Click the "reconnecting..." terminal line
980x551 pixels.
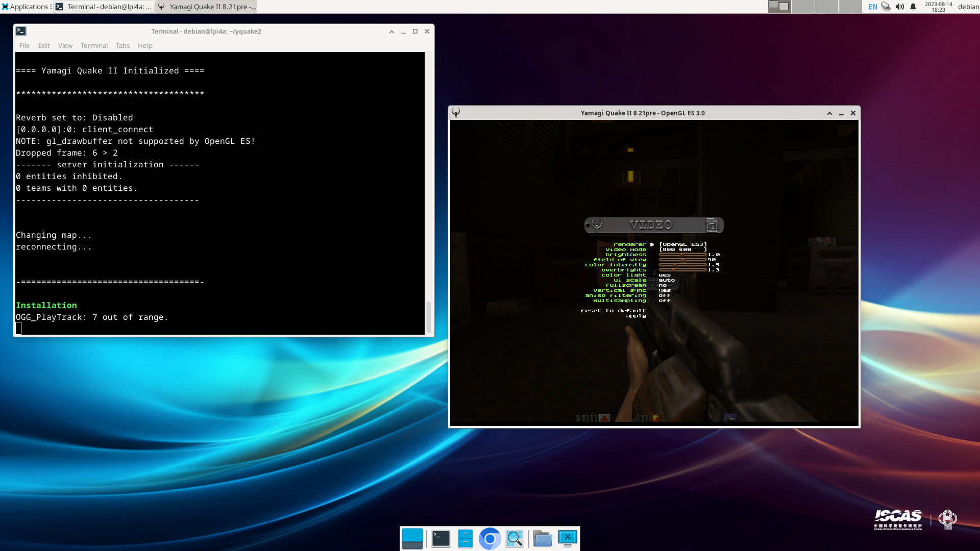point(54,246)
